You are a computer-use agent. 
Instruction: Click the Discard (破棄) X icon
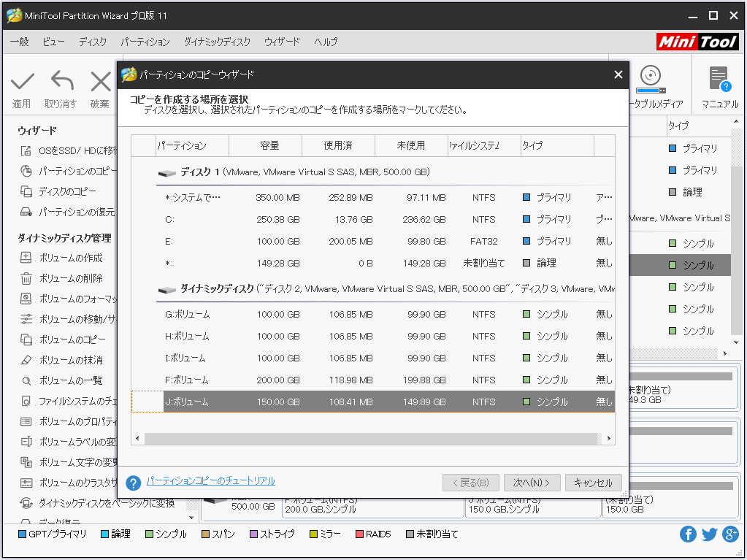click(x=101, y=82)
